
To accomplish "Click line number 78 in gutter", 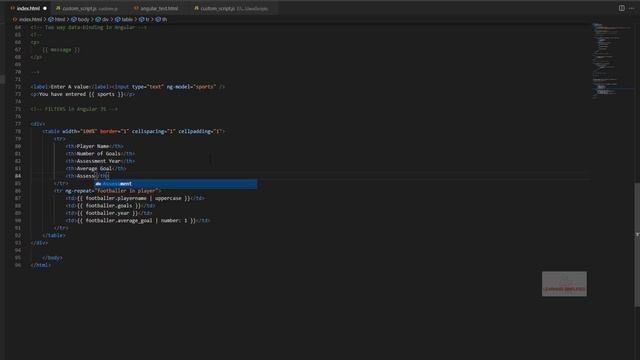I will pyautogui.click(x=18, y=131).
